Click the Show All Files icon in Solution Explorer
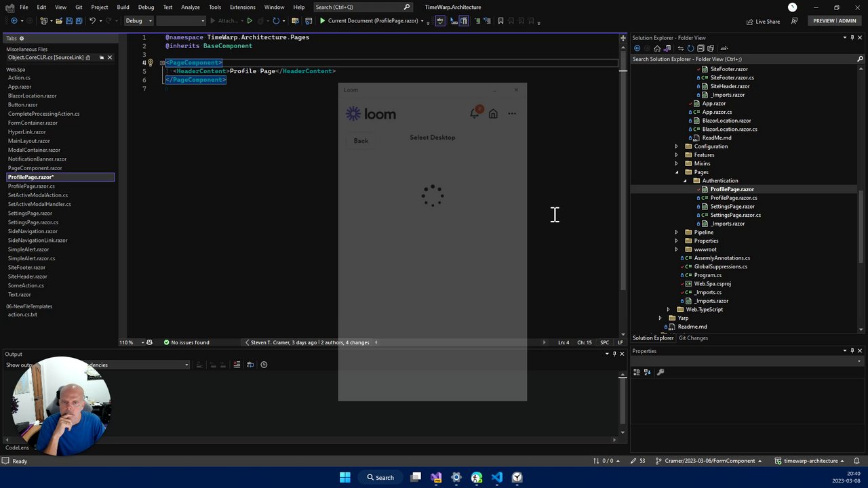This screenshot has width=868, height=488. pyautogui.click(x=710, y=48)
